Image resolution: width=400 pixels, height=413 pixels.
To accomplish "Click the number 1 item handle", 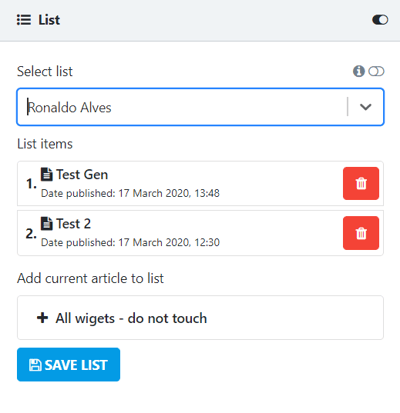I will point(31,184).
